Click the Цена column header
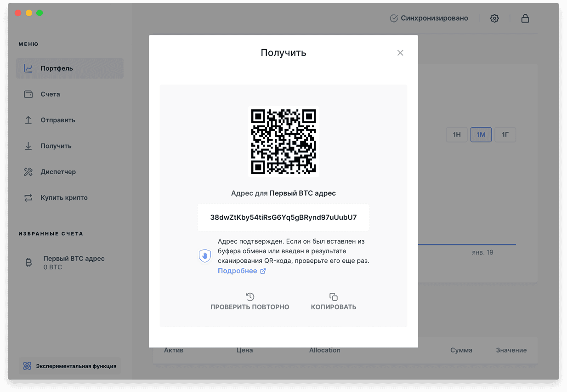Viewport: 567px width, 392px height. [x=244, y=350]
